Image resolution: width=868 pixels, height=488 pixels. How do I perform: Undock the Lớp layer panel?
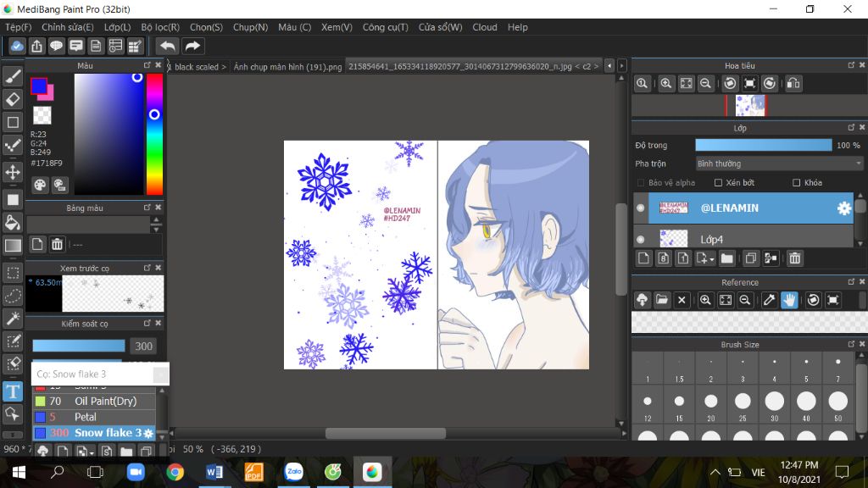(851, 128)
